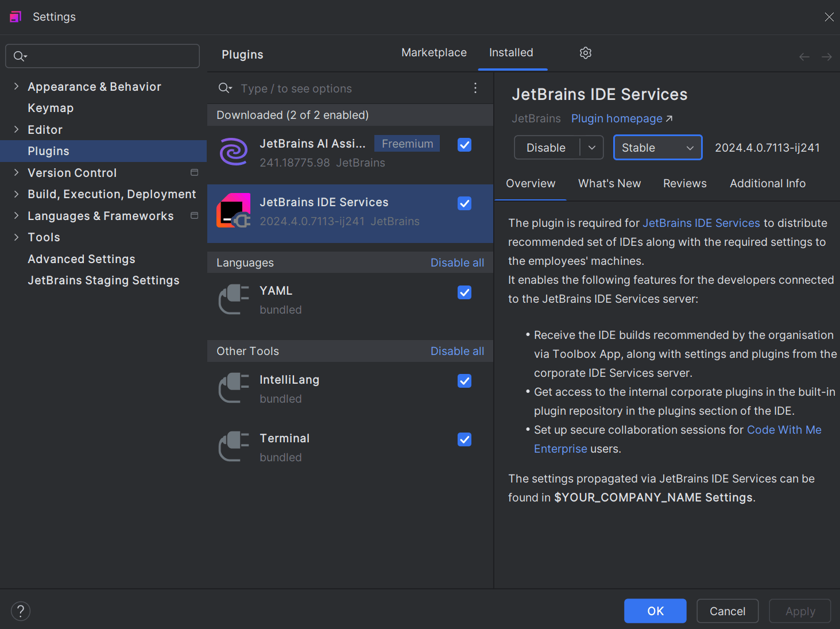Click the help question mark icon
The width and height of the screenshot is (840, 629).
(x=21, y=611)
